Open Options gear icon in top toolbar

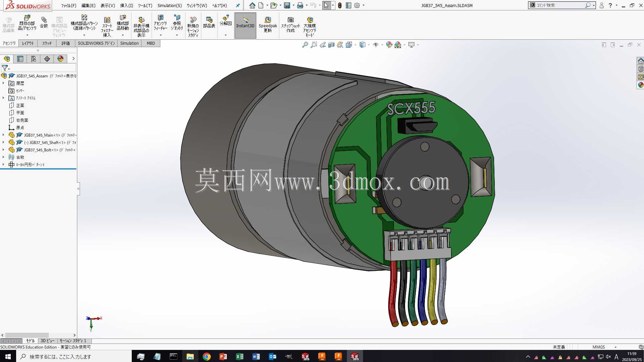[357, 5]
